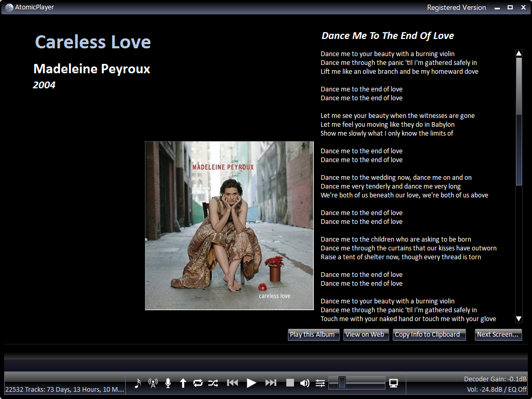Viewport: 532px width, 399px height.
Task: Click the monitor display icon
Action: [394, 383]
